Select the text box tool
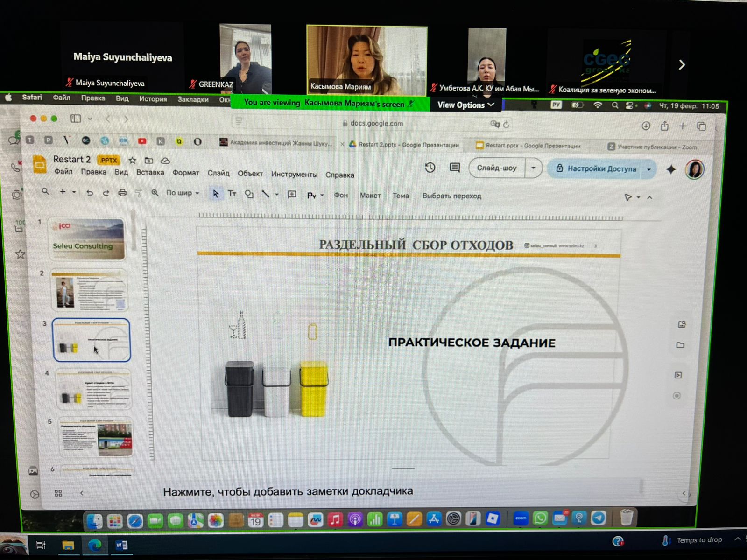Viewport: 747px width, 560px height. (232, 194)
